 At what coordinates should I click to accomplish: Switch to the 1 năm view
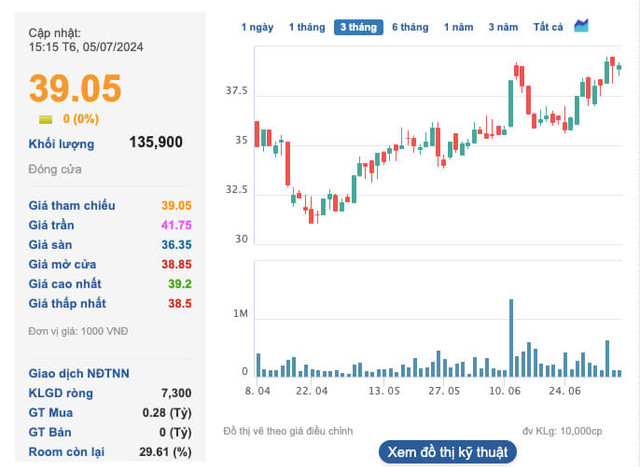point(458,27)
